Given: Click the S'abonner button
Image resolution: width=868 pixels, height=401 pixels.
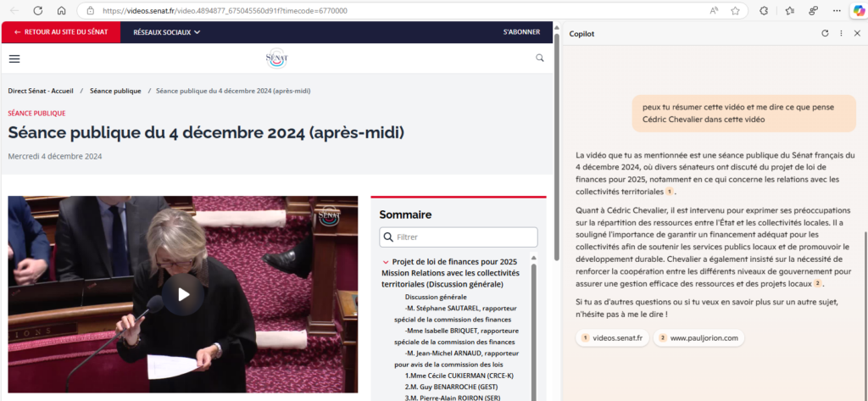Looking at the screenshot, I should tap(521, 32).
